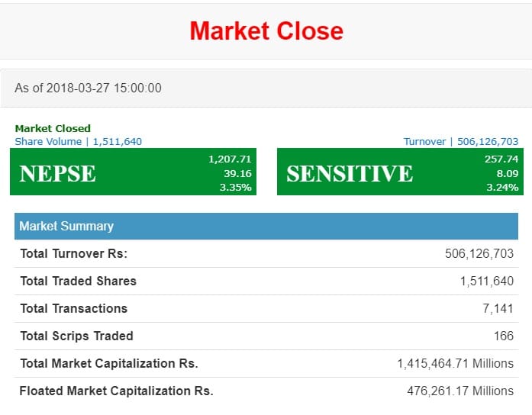This screenshot has height=415, width=532.
Task: Click the 506,126,703 turnover value in summary
Action: 479,253
